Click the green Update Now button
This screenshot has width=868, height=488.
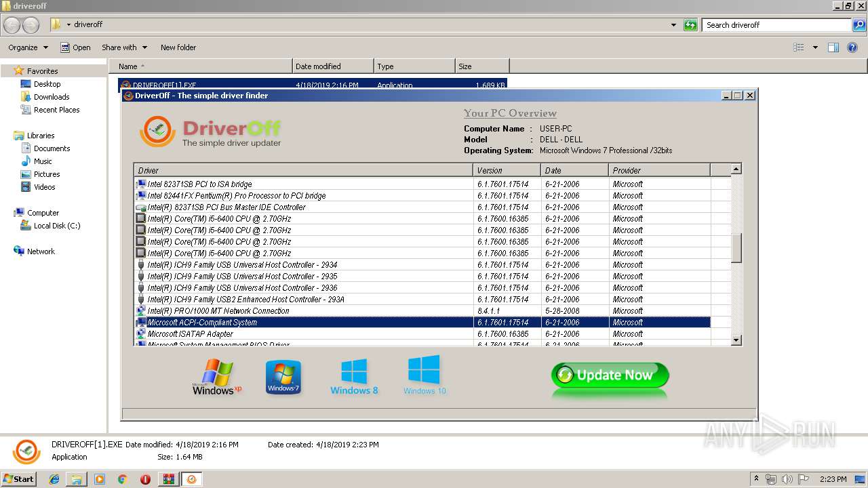(610, 375)
